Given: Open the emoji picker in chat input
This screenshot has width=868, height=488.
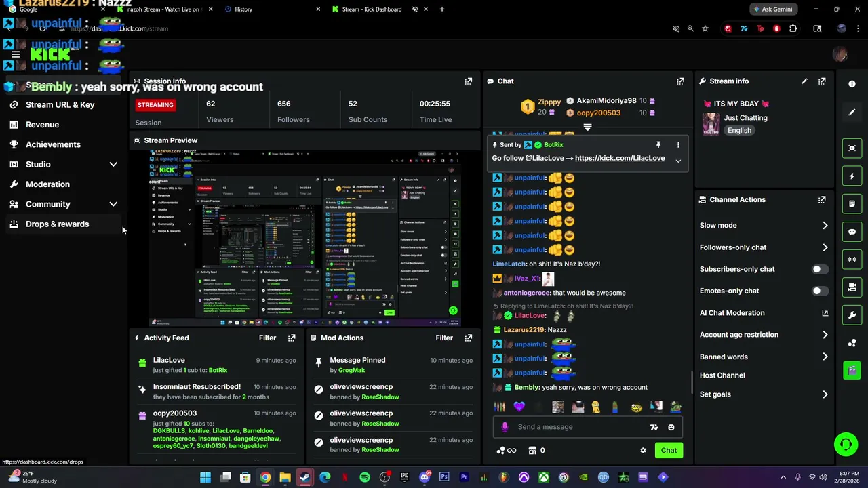Looking at the screenshot, I should pos(671,427).
